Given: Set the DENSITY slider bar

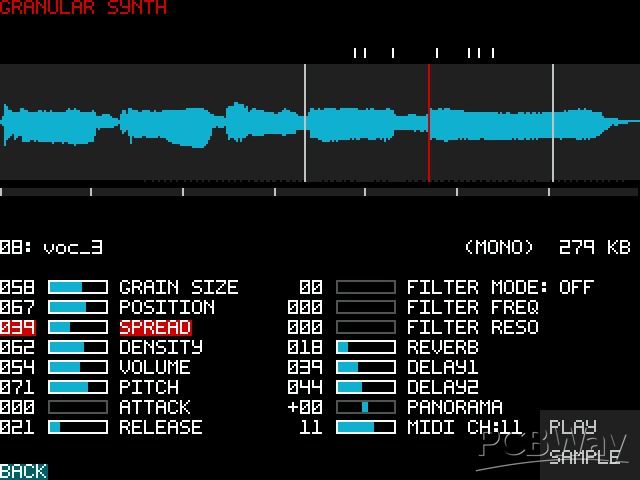Looking at the screenshot, I should click(x=78, y=347).
